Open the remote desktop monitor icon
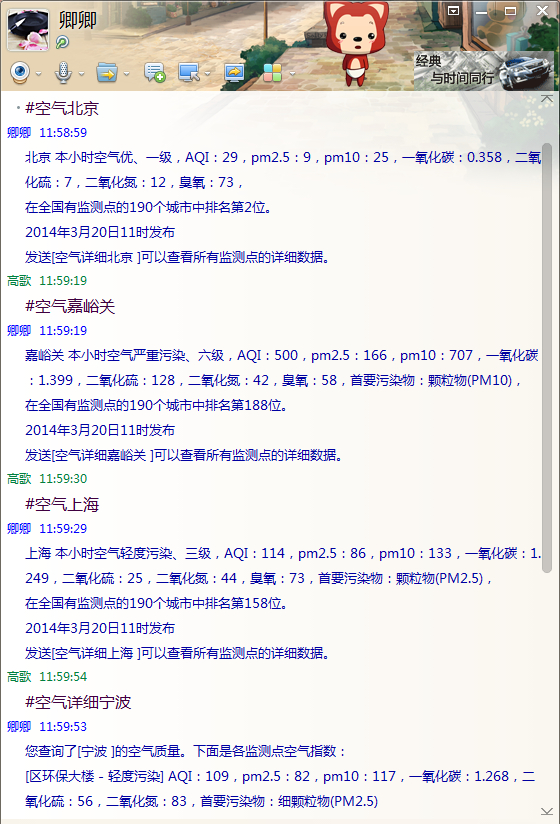Image resolution: width=560 pixels, height=824 pixels. 189,73
